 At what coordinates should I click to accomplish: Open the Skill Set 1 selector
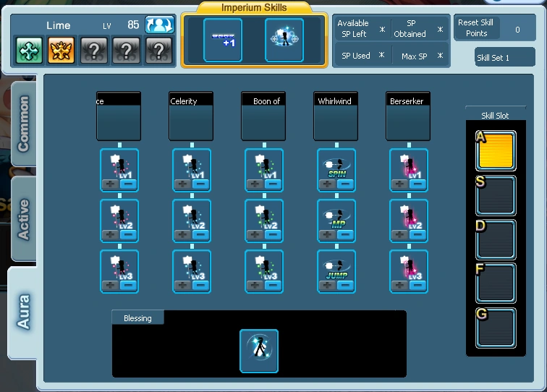[505, 57]
